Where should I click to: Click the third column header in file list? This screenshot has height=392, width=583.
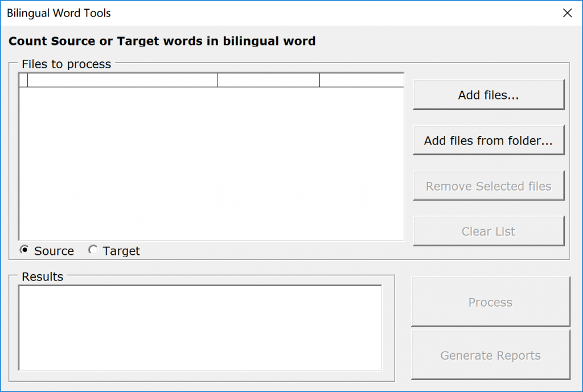coord(269,81)
